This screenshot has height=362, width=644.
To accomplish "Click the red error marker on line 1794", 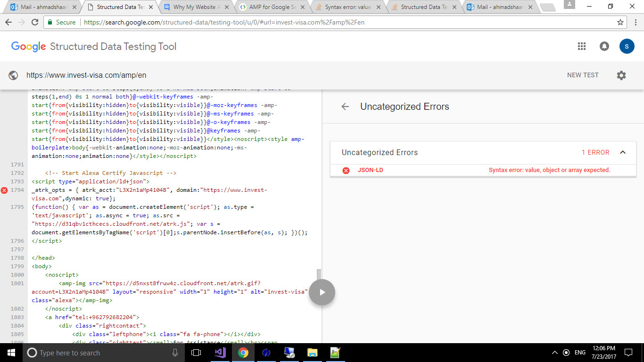I will (4, 191).
